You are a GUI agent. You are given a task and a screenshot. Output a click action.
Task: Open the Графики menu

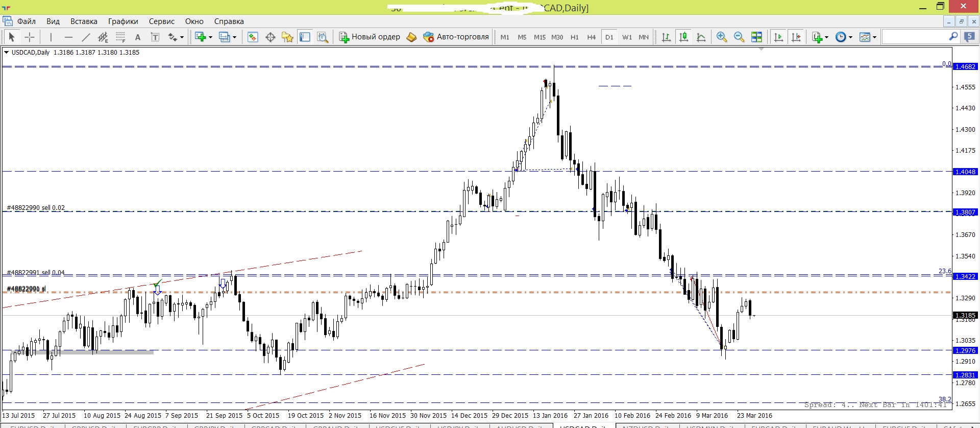click(123, 21)
